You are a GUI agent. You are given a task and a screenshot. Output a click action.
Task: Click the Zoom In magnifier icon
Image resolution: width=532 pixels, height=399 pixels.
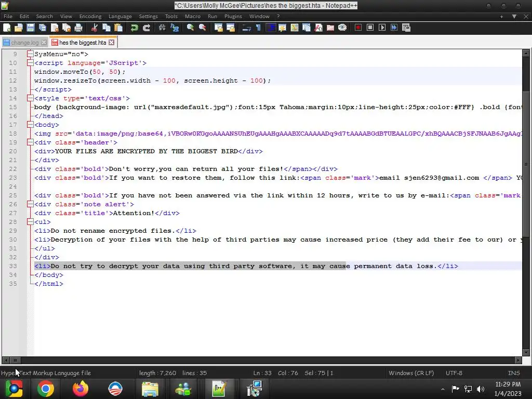tap(190, 28)
